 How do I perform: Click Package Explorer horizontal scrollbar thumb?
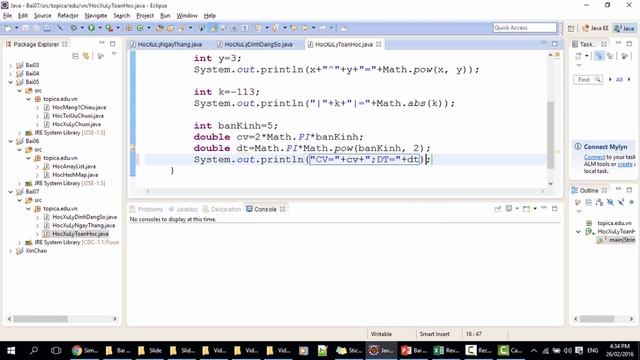point(40,319)
